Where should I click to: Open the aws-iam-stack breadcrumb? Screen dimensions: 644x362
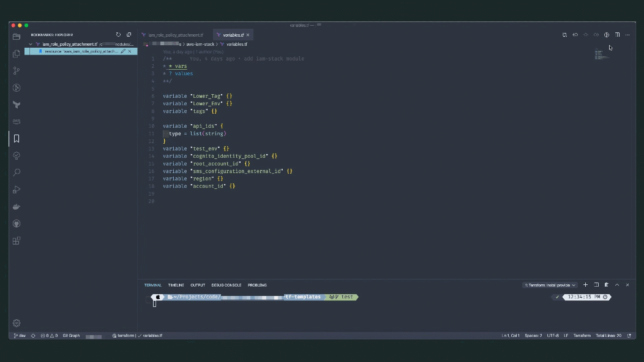[x=201, y=44]
